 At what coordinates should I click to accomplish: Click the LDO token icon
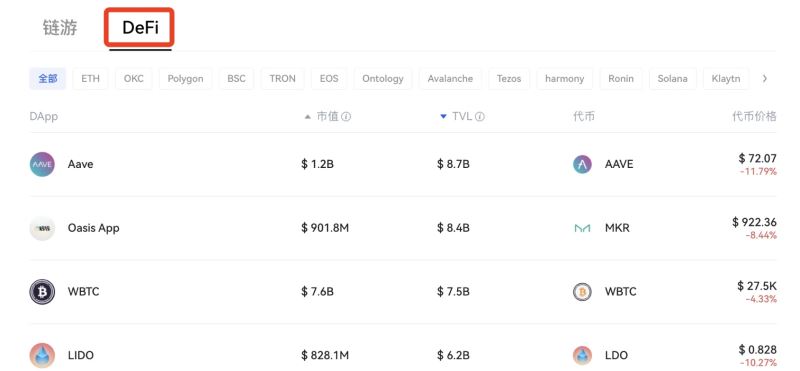coord(582,355)
